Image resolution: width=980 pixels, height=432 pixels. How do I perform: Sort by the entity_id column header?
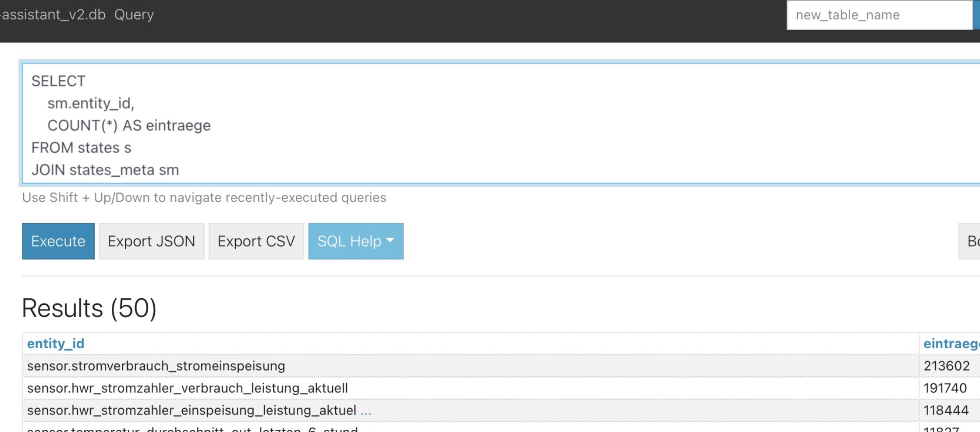tap(56, 343)
